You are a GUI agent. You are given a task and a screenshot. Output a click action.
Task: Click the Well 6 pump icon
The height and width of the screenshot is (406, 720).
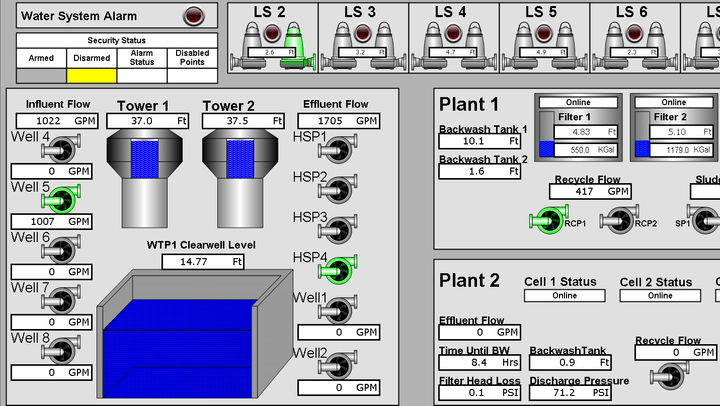point(61,248)
